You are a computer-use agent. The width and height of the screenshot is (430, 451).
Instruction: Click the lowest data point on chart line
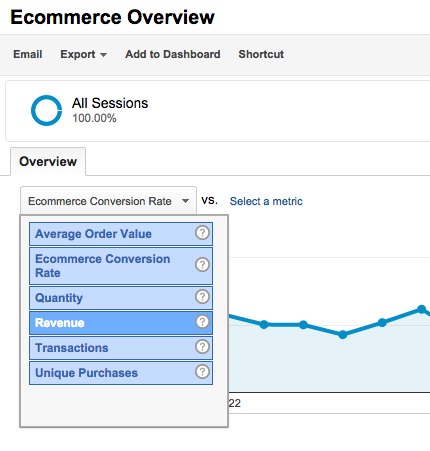pyautogui.click(x=342, y=334)
